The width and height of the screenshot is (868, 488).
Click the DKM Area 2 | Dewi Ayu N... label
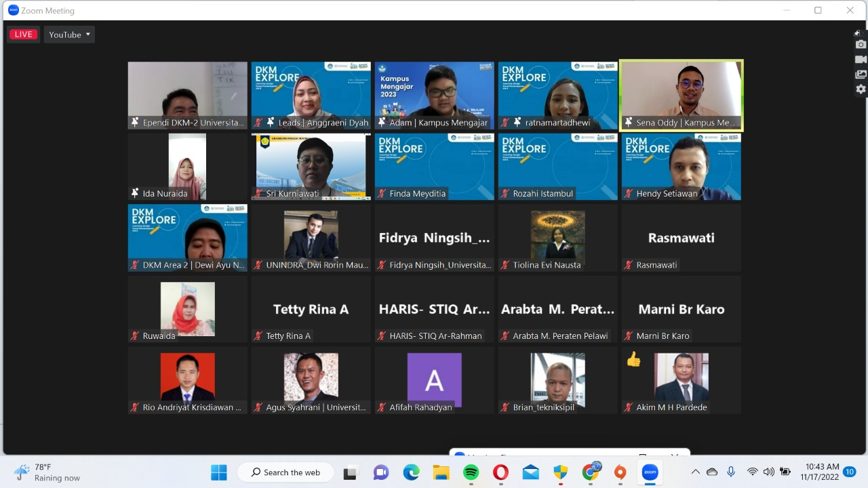[x=194, y=265]
